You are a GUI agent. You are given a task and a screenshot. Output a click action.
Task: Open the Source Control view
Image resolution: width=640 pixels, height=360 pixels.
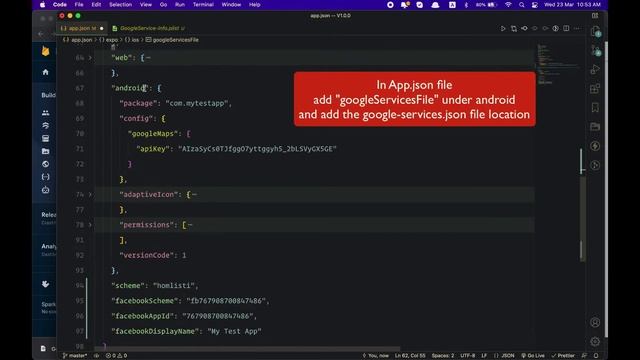595,51
